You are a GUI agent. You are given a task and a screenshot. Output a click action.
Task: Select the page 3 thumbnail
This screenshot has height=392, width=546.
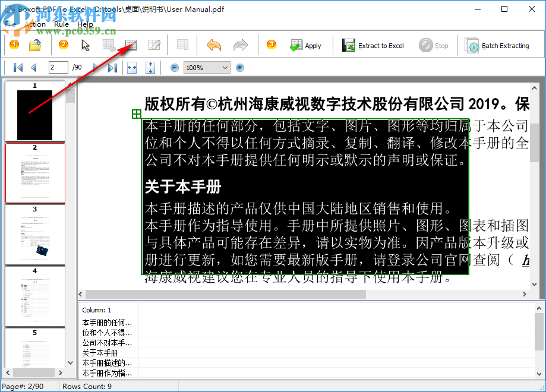[x=35, y=234]
